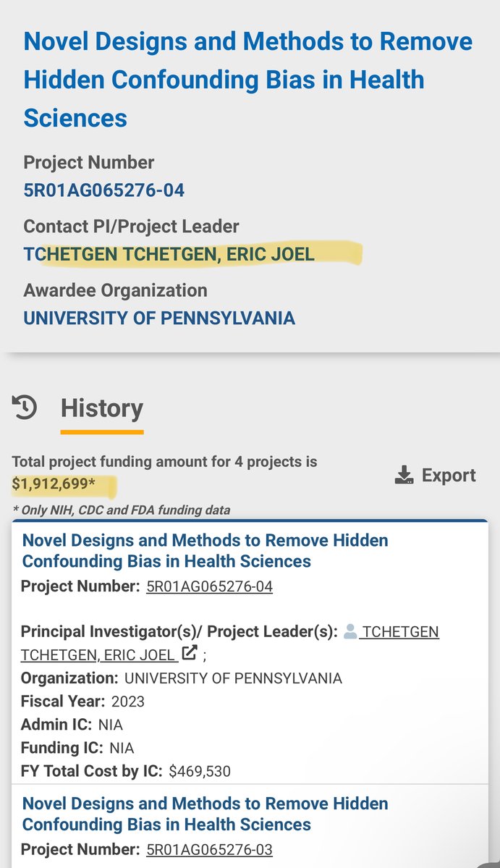Viewport: 500px width, 868px height.
Task: Open project number 5R01AG065276-03
Action: (209, 850)
